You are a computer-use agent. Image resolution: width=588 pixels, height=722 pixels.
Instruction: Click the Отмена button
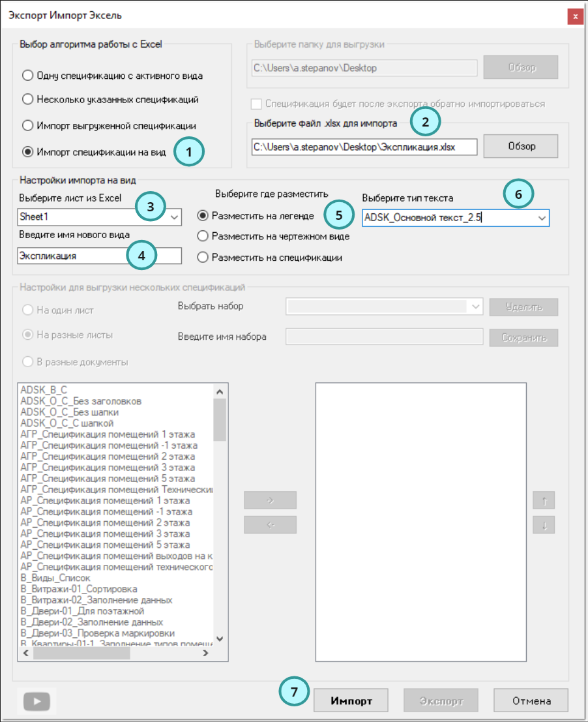tap(531, 701)
